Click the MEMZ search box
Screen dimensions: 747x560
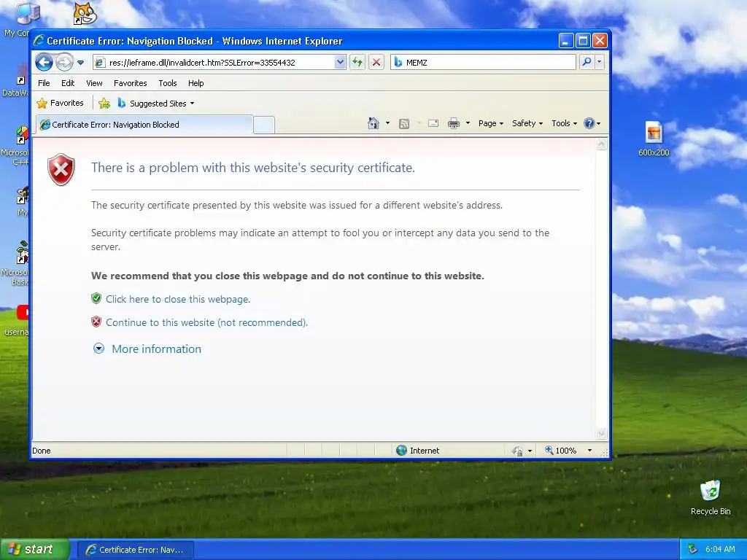[483, 63]
